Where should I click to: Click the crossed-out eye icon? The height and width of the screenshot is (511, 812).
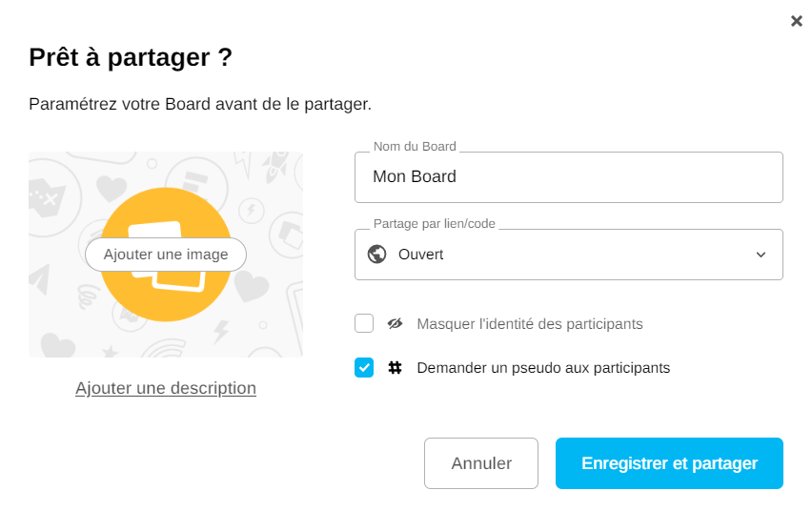(395, 324)
